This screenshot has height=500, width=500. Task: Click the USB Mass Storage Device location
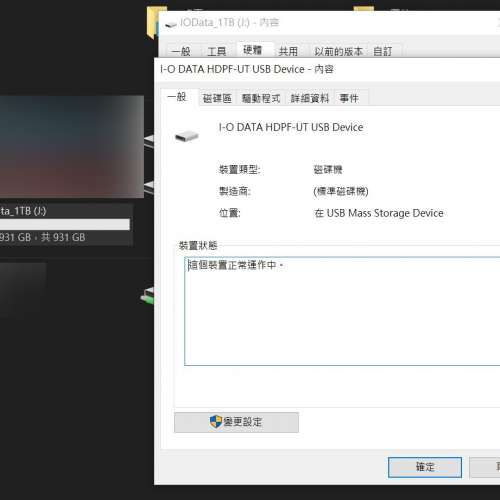(x=379, y=213)
